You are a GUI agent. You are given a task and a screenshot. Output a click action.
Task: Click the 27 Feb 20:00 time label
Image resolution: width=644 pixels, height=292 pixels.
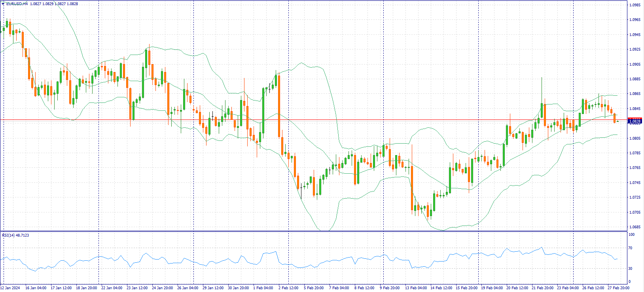(x=618, y=288)
